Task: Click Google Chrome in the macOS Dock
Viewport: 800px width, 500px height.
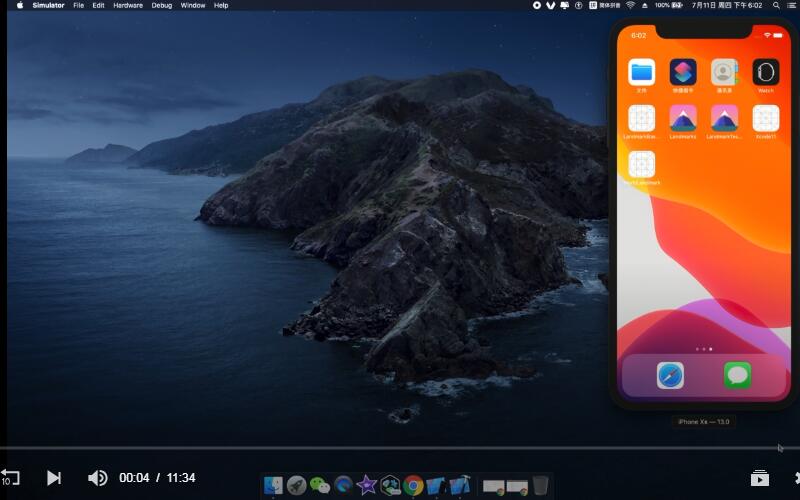Action: point(413,485)
